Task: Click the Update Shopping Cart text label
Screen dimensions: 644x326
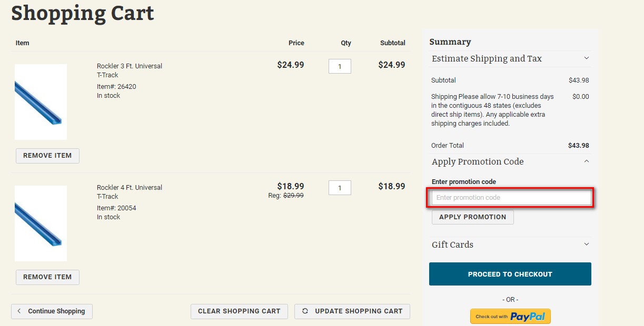Action: pos(359,311)
